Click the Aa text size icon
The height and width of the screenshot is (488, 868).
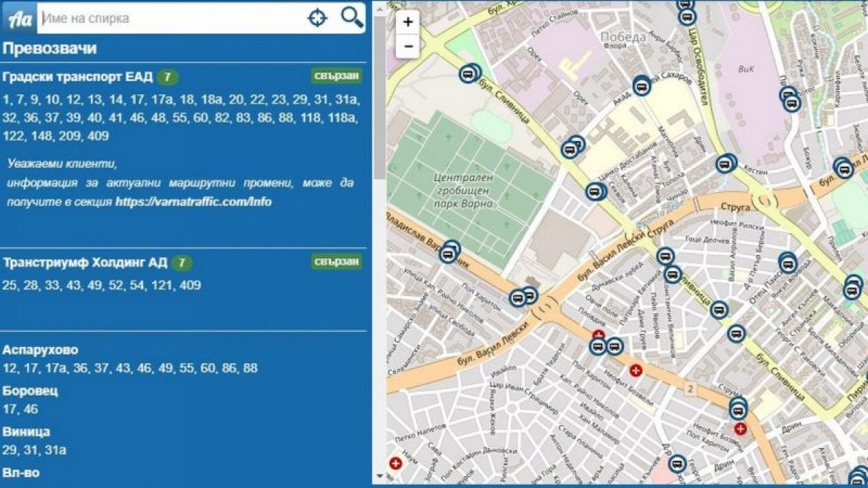[x=20, y=18]
